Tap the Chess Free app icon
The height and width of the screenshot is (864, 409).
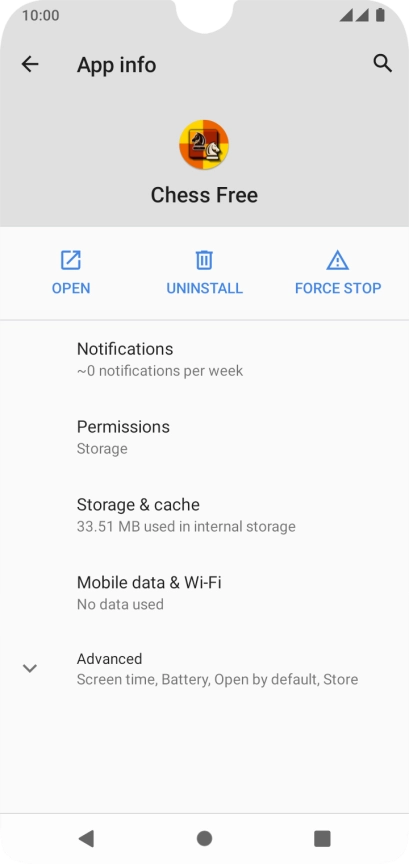point(204,144)
